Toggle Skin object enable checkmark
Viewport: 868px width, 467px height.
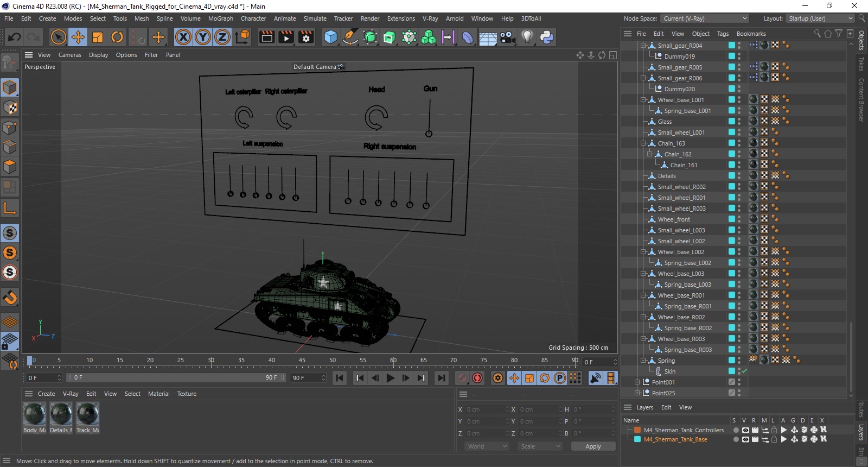click(744, 371)
